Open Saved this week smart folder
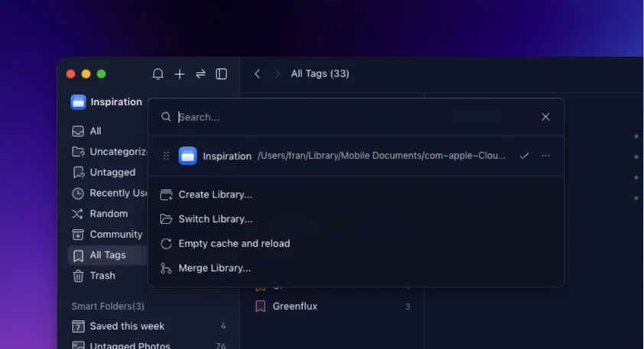 (x=148, y=326)
